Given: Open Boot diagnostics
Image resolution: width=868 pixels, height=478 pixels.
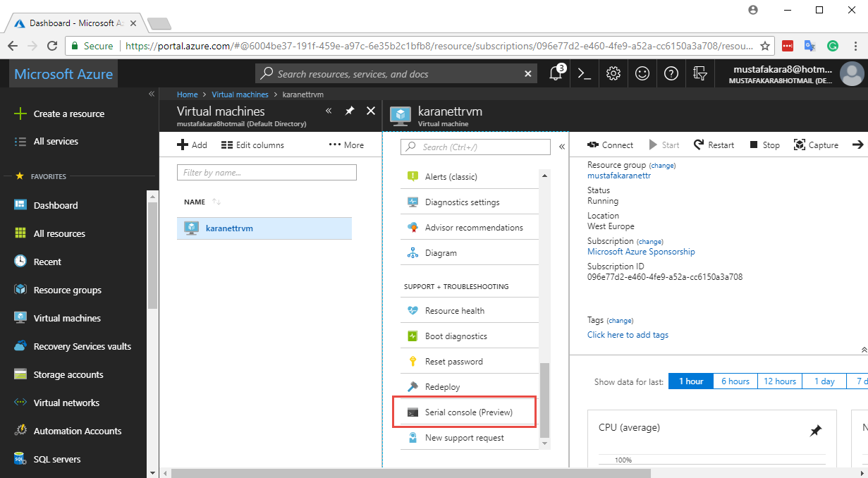Looking at the screenshot, I should pos(470,336).
